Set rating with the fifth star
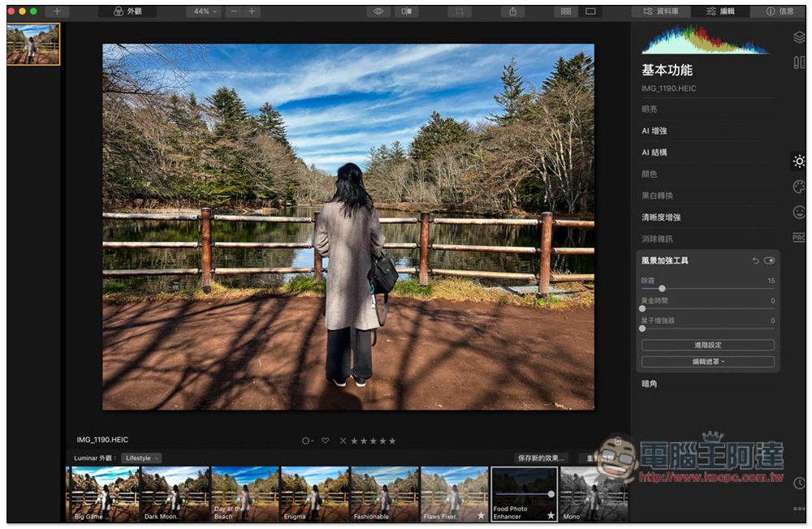This screenshot has height=529, width=812. click(x=392, y=441)
